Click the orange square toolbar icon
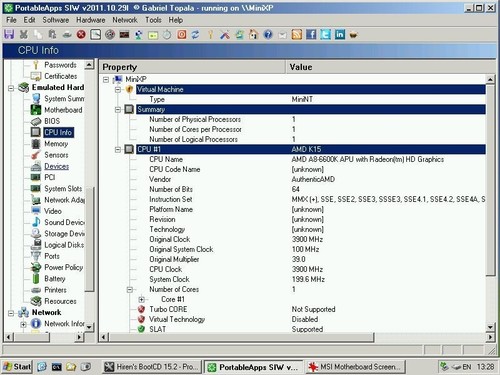Image resolution: width=500 pixels, height=375 pixels. point(182,34)
